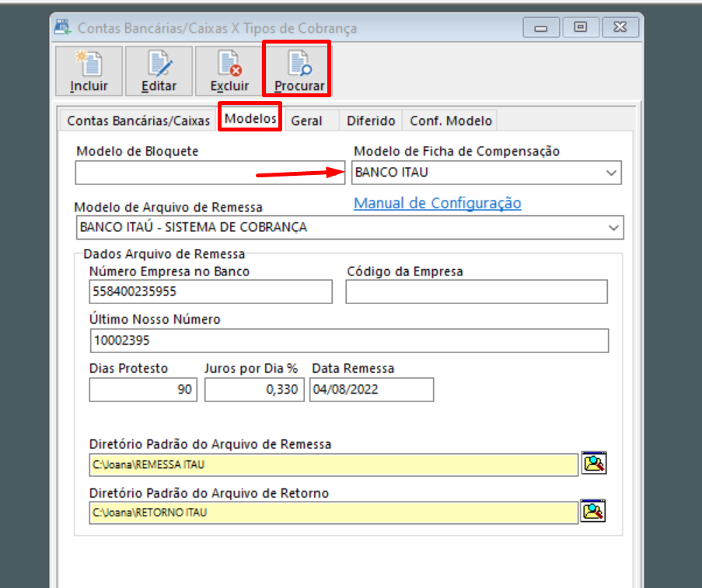Click the Último Nosso Número field
Viewport: 702px width, 588px height.
[349, 341]
